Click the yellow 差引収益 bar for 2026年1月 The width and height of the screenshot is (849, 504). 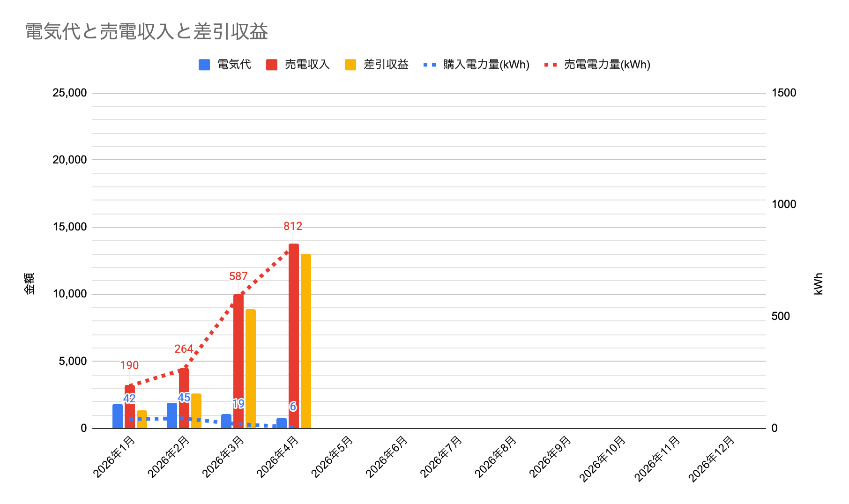(142, 419)
